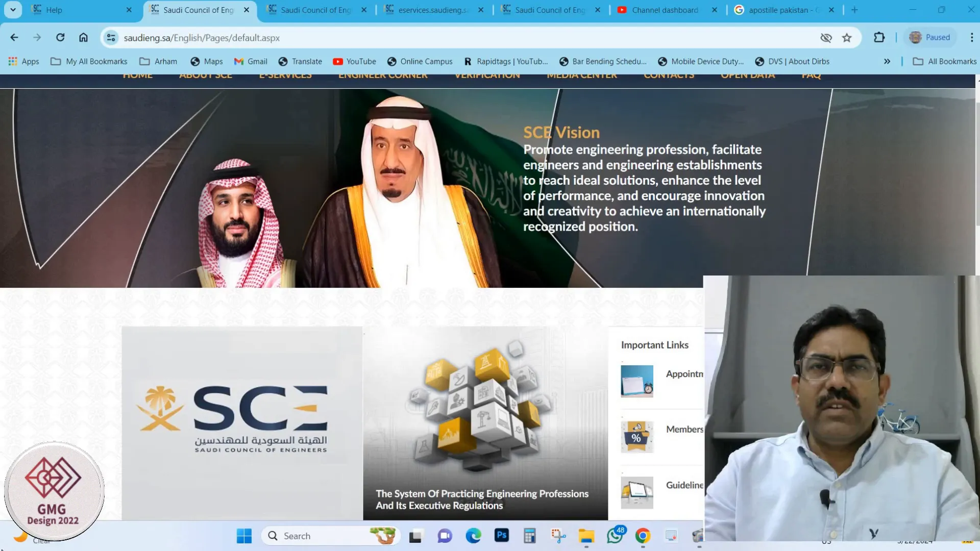The image size is (980, 551).
Task: Open WhatsApp from the taskbar
Action: (x=616, y=536)
